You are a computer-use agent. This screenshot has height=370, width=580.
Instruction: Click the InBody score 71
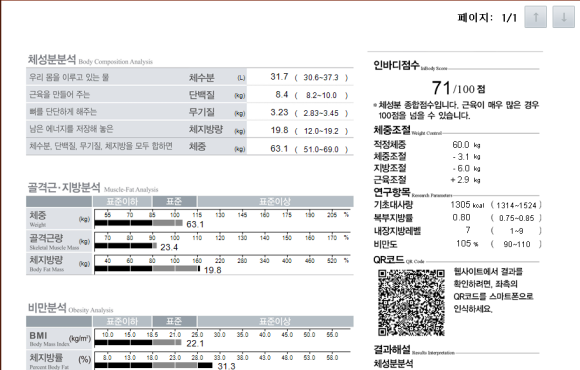click(x=441, y=88)
